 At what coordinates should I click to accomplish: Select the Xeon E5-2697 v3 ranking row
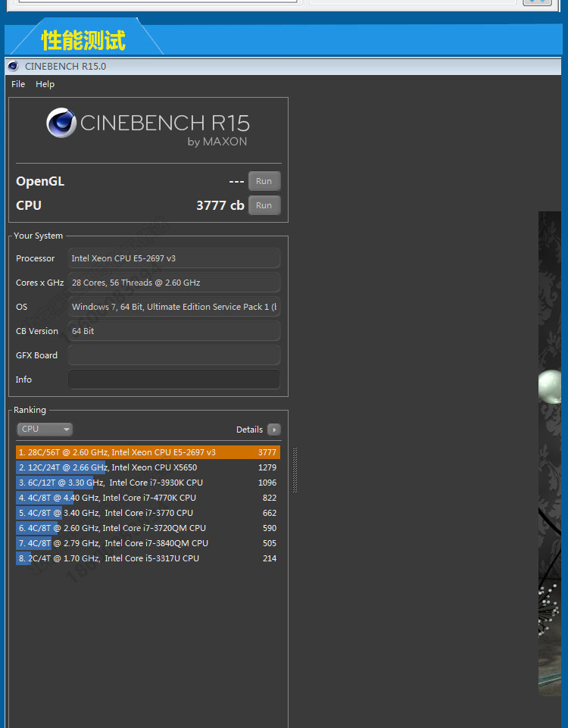(148, 452)
